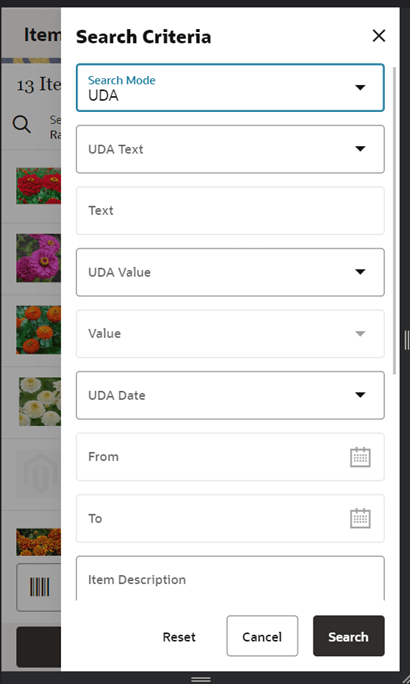Expand the UDA Date dropdown

[x=230, y=395]
